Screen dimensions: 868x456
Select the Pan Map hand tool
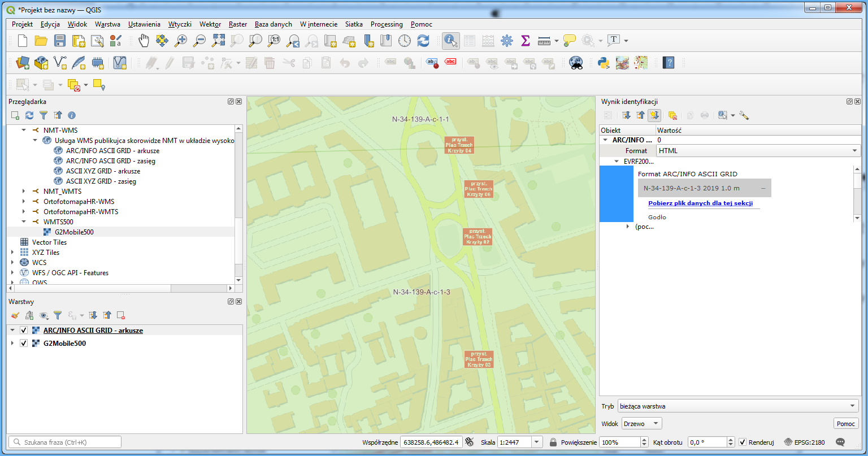[x=144, y=40]
